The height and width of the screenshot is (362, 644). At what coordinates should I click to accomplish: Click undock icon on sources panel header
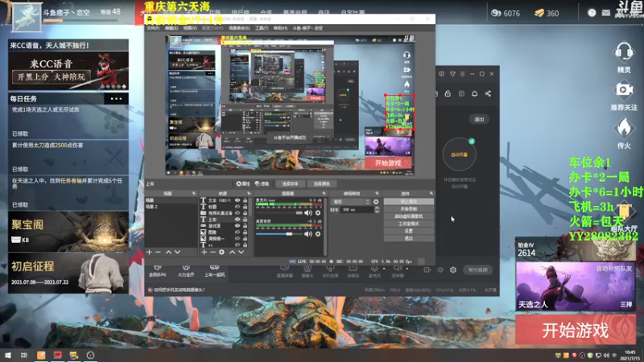click(249, 193)
